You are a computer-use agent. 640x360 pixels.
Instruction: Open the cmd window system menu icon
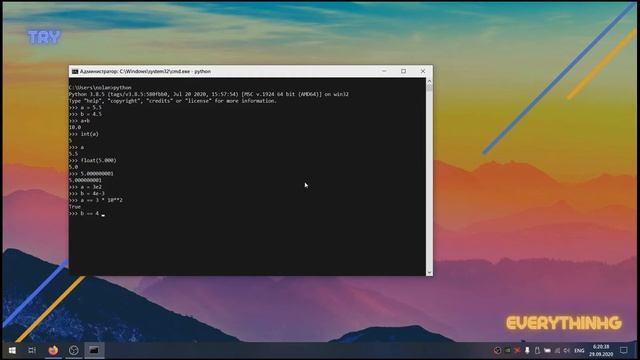(x=75, y=71)
